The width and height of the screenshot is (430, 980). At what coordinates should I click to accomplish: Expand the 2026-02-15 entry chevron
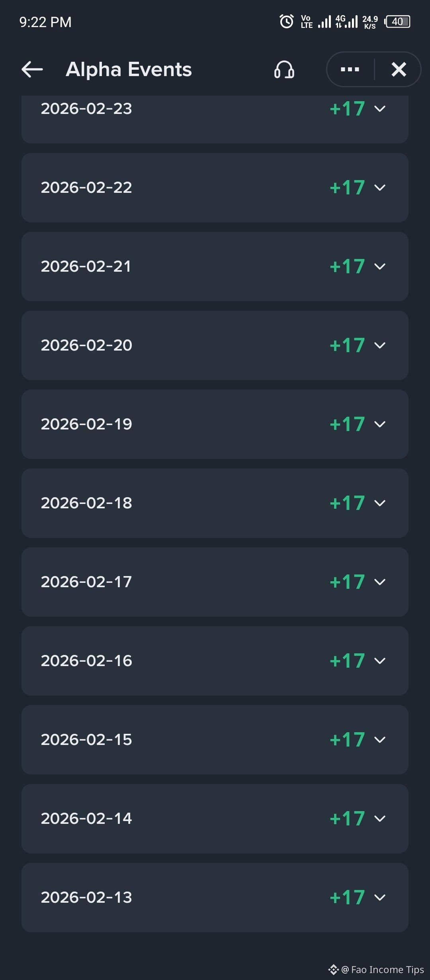pyautogui.click(x=380, y=739)
